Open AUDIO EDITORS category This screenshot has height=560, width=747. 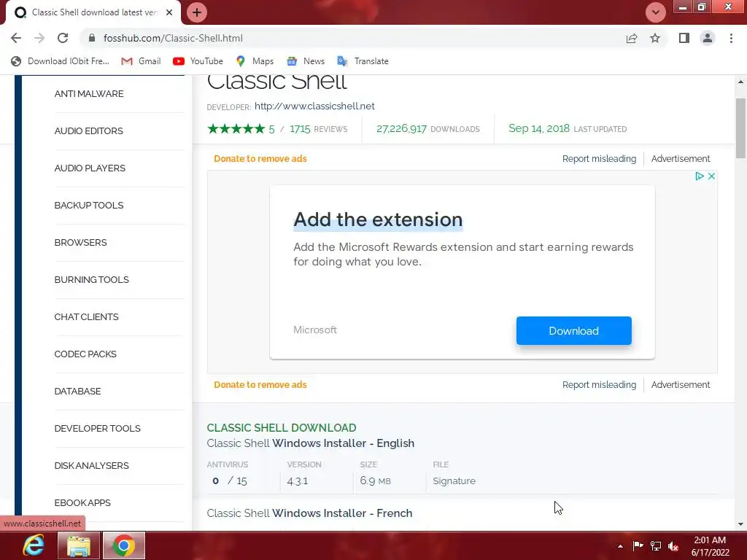88,131
